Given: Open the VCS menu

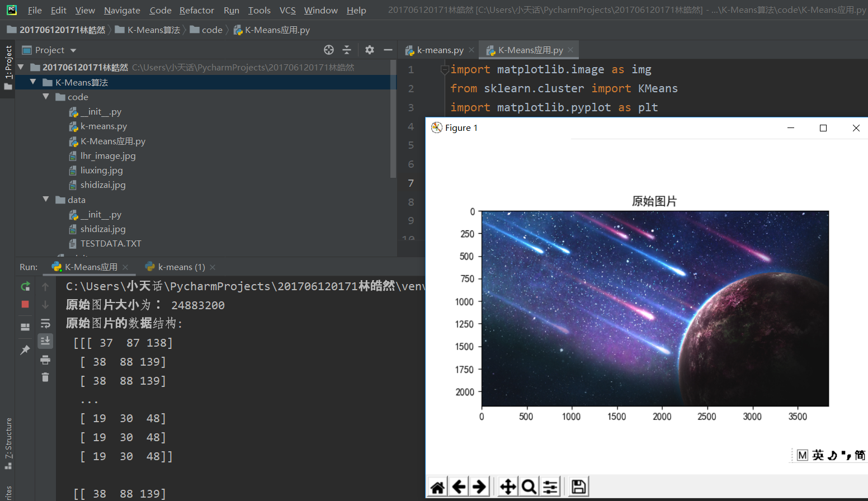Looking at the screenshot, I should 287,10.
